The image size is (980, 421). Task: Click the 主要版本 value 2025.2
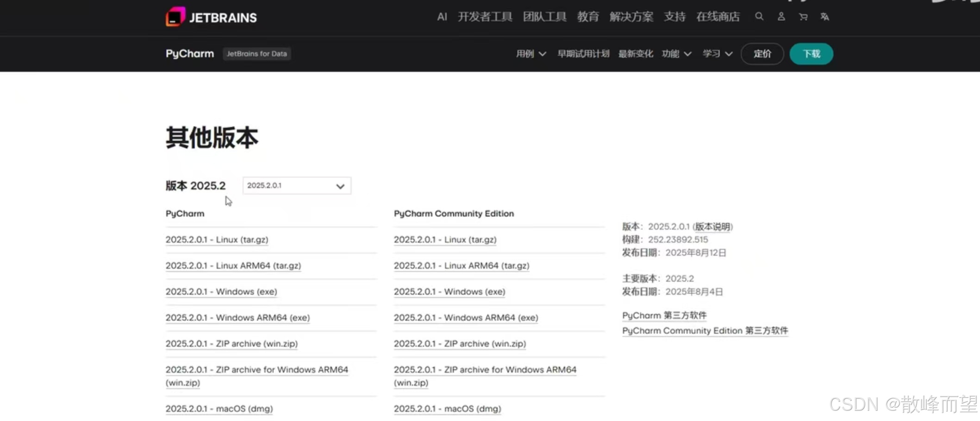click(x=680, y=278)
